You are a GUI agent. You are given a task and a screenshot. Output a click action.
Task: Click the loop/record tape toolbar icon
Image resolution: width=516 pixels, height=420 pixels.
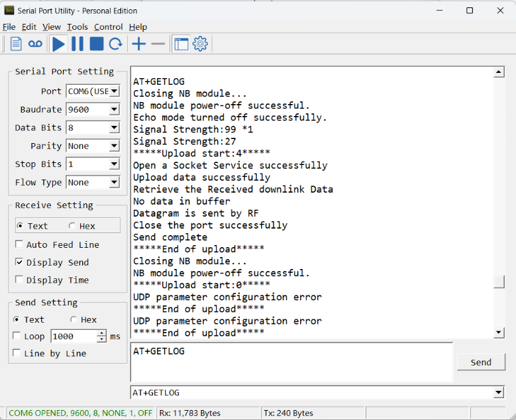point(35,44)
